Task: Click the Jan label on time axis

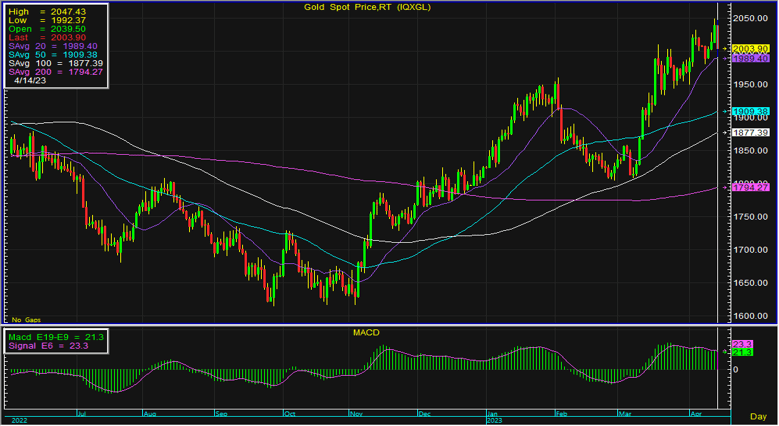Action: pyautogui.click(x=492, y=414)
